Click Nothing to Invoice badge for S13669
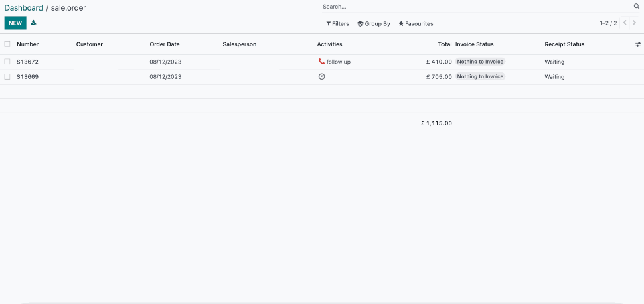 point(480,76)
